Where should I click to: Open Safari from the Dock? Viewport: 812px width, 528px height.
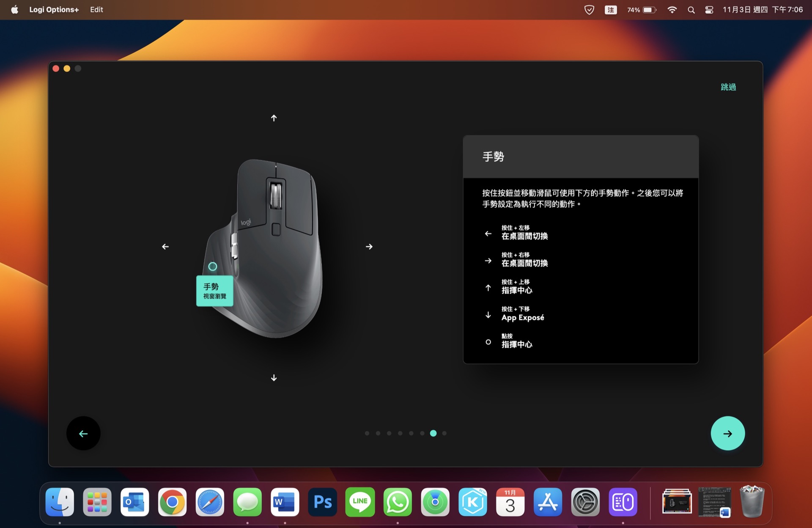pyautogui.click(x=210, y=502)
